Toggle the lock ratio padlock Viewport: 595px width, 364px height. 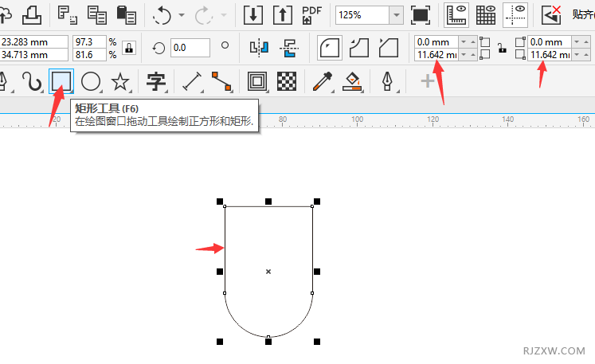pos(129,48)
